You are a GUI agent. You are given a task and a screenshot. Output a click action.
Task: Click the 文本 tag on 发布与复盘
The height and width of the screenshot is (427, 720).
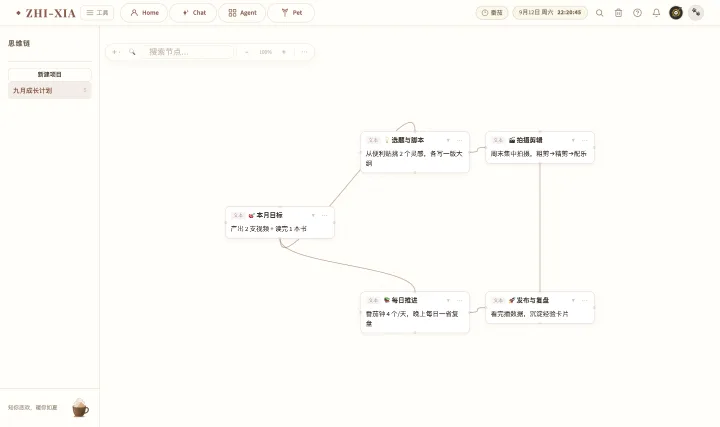pos(498,300)
